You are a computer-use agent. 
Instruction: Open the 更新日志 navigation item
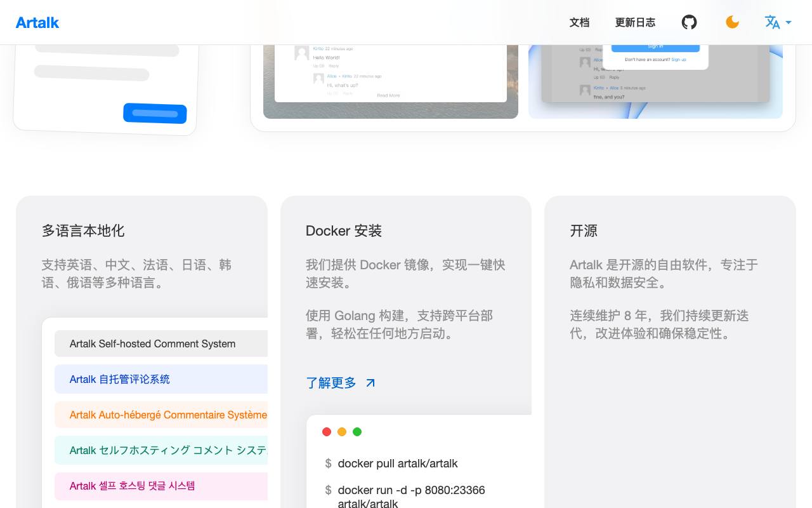click(635, 22)
